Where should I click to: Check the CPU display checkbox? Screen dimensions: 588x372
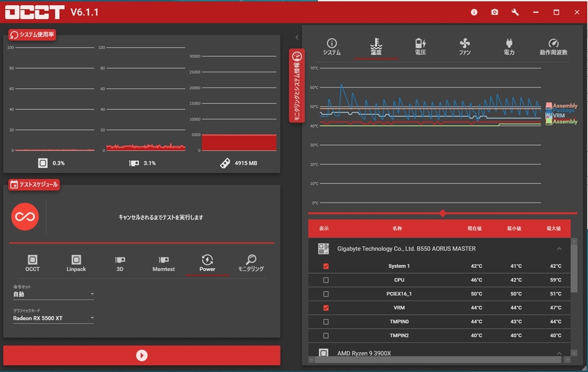(326, 280)
